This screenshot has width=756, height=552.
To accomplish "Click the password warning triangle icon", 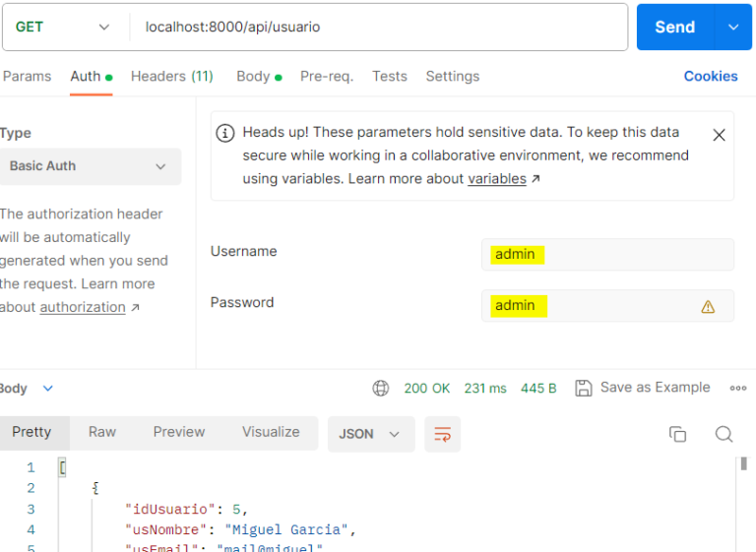I will coord(708,307).
